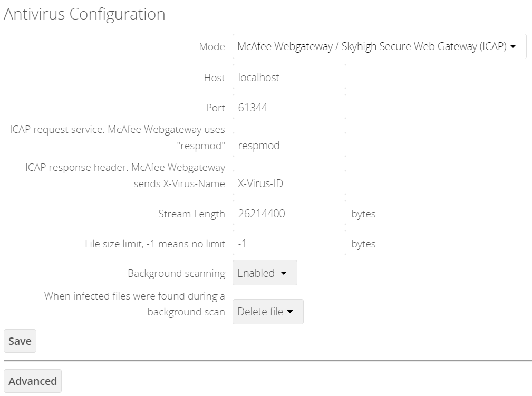Image resolution: width=532 pixels, height=396 pixels.
Task: Save the antivirus configuration
Action: pos(20,341)
